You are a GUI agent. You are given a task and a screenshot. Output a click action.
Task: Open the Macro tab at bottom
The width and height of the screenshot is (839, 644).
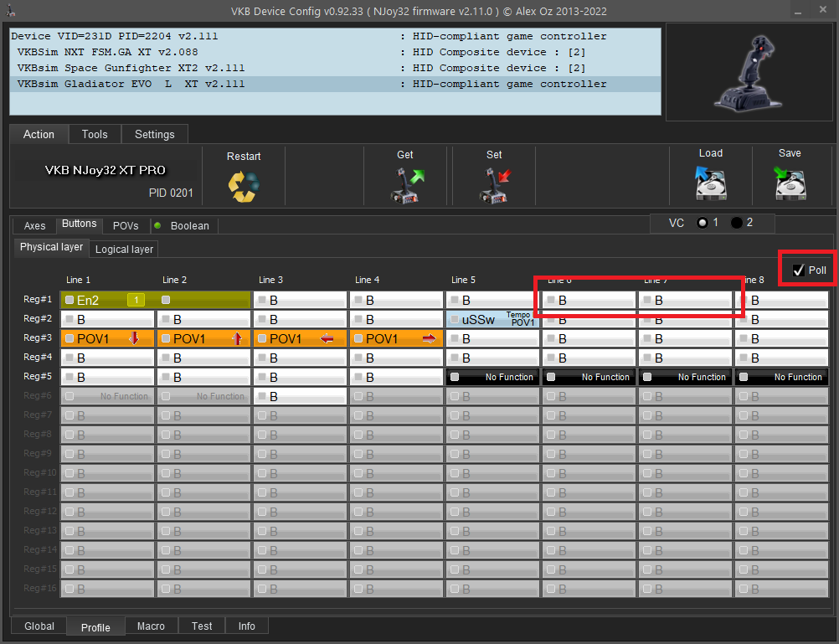click(151, 626)
